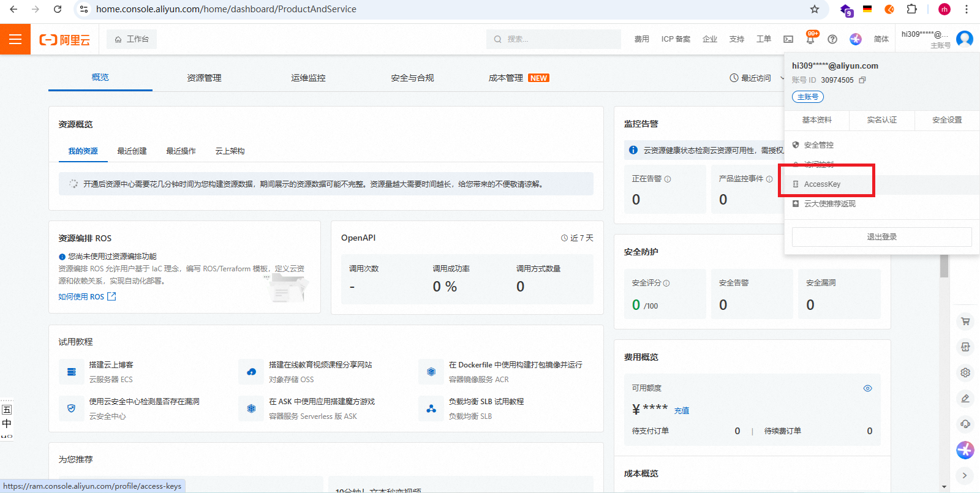This screenshot has width=980, height=493.
Task: Switch to the 成本管理 NEW tab
Action: pos(519,78)
